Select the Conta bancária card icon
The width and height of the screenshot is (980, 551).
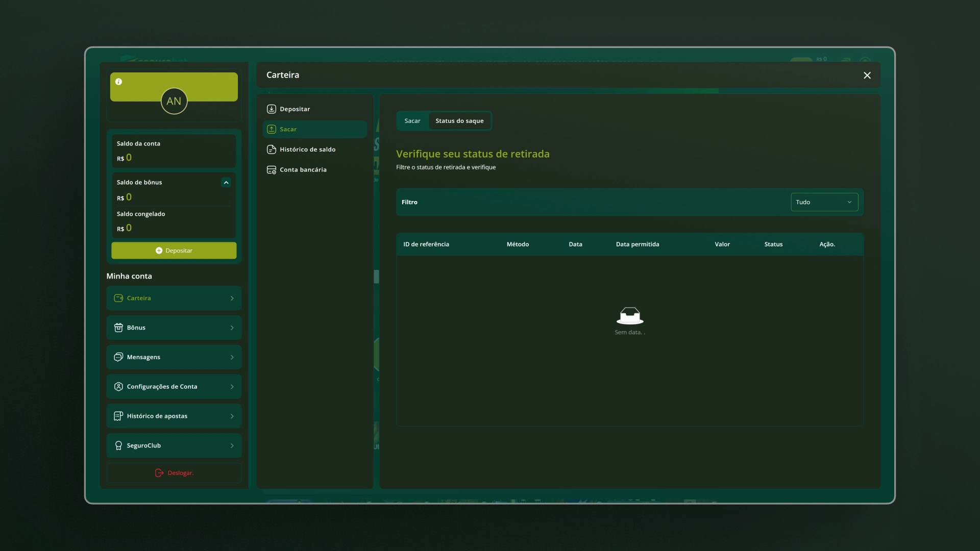pos(271,169)
